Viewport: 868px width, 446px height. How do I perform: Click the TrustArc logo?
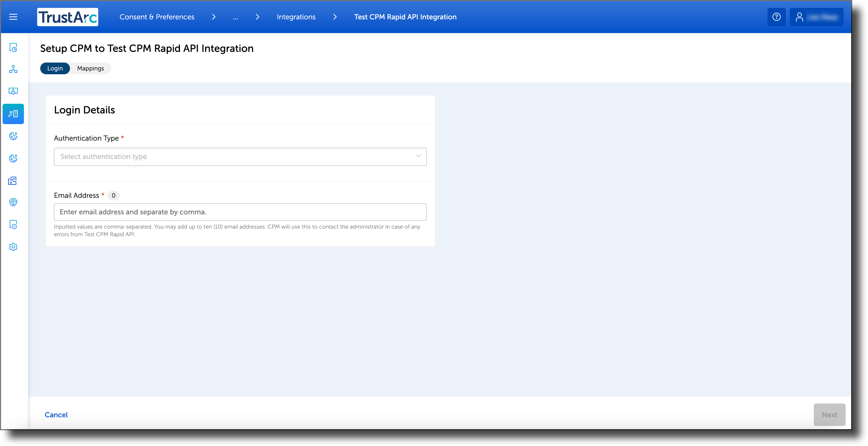pos(67,17)
